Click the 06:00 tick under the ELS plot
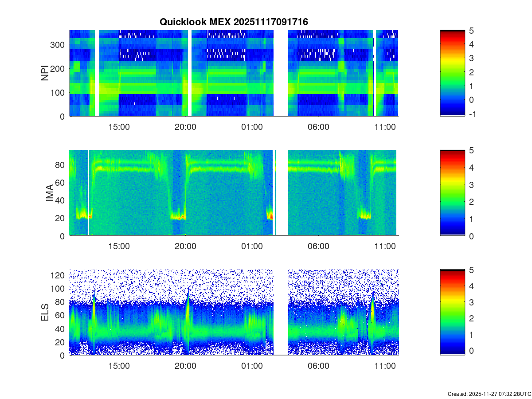 click(x=318, y=366)
